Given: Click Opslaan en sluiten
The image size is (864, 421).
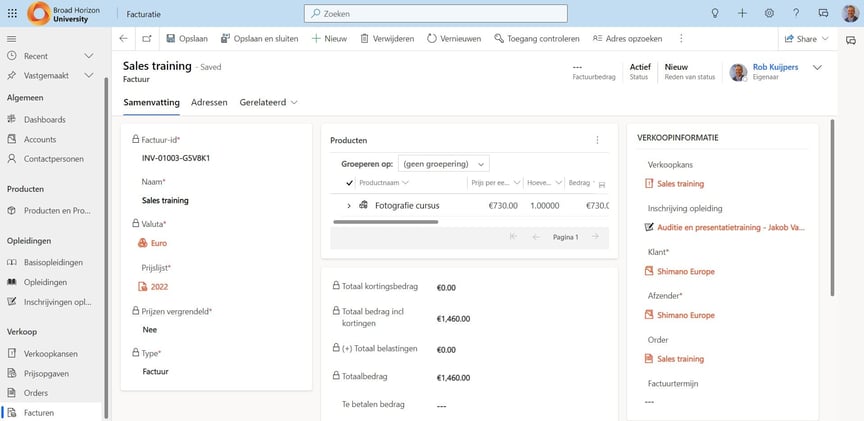Looking at the screenshot, I should tap(260, 39).
